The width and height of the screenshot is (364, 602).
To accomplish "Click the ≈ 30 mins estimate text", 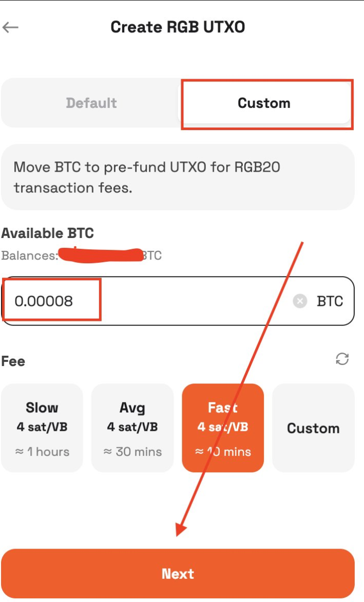I will click(x=132, y=451).
